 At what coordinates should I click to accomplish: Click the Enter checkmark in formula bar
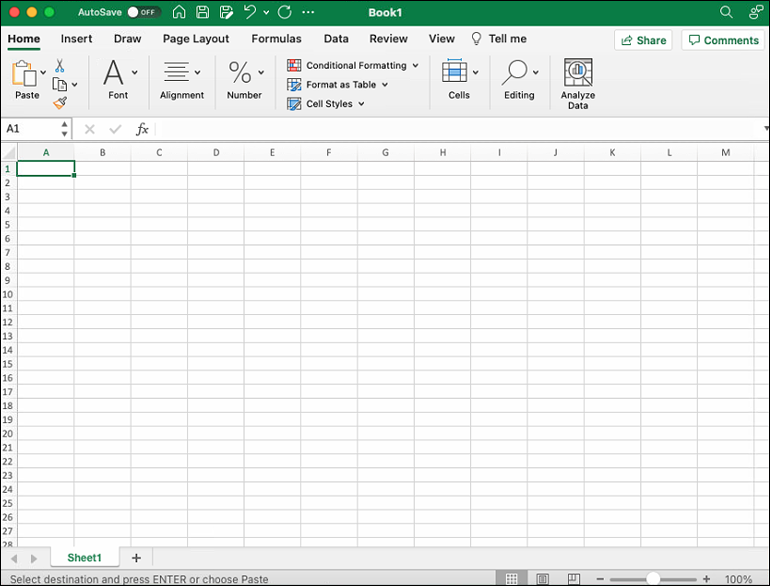[x=115, y=129]
